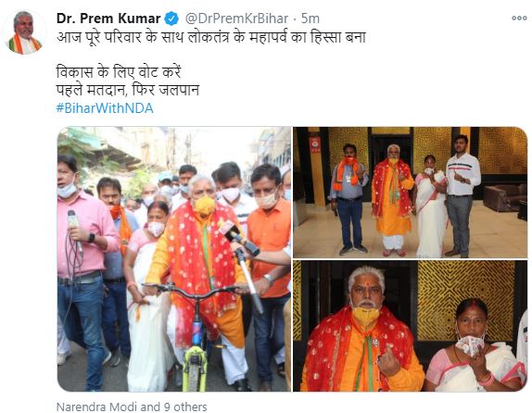
Task: Click the bicycle's front wheel
Action: [195, 368]
